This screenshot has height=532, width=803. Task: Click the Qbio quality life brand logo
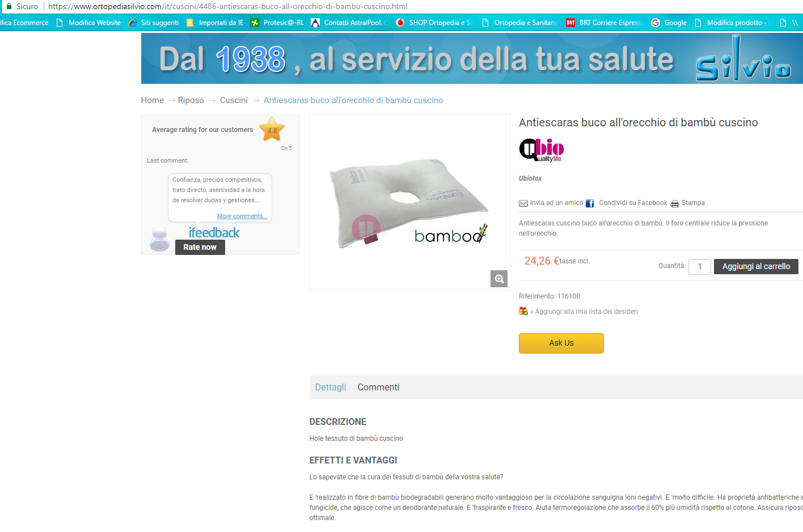click(542, 150)
